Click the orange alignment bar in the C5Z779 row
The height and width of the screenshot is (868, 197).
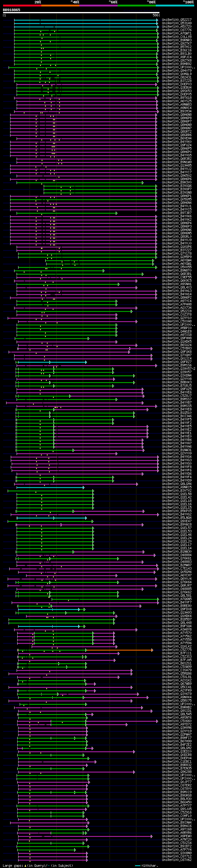coord(119,650)
